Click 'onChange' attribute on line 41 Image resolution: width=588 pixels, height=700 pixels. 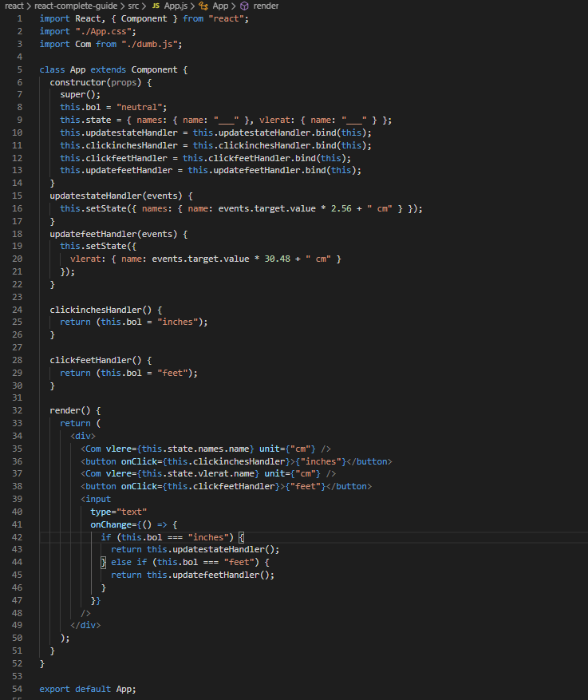pyautogui.click(x=111, y=524)
